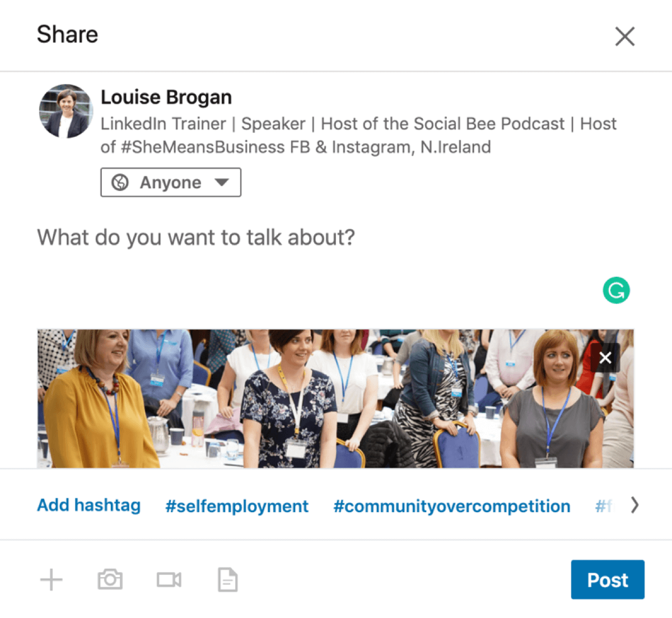This screenshot has height=618, width=672.
Task: Click the Add hashtag link
Action: point(88,505)
